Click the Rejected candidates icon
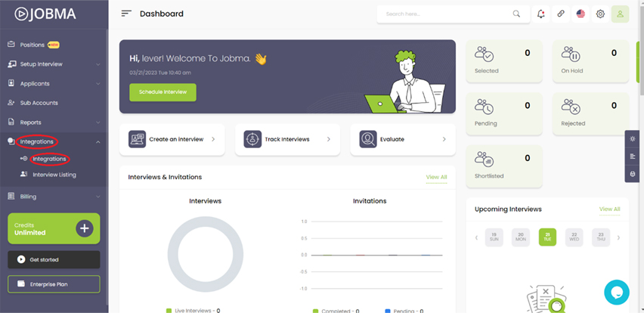The height and width of the screenshot is (313, 644). click(x=571, y=107)
